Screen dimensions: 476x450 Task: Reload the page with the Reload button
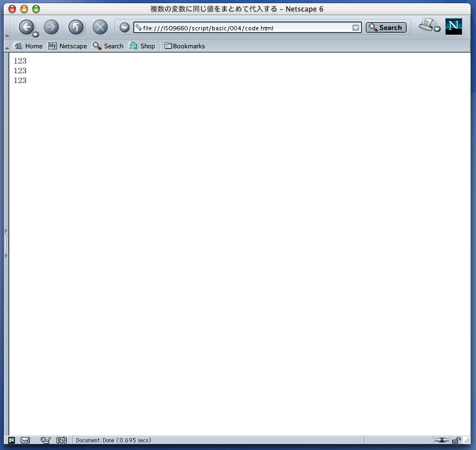tap(75, 27)
